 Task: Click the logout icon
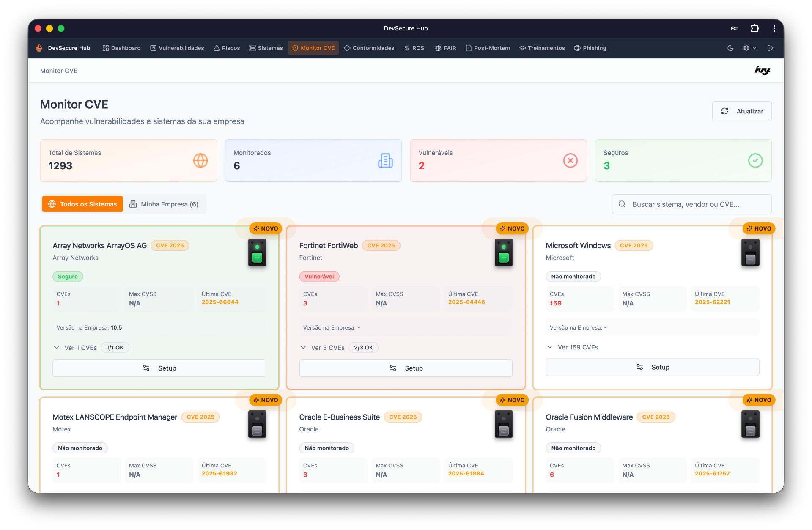pos(771,48)
